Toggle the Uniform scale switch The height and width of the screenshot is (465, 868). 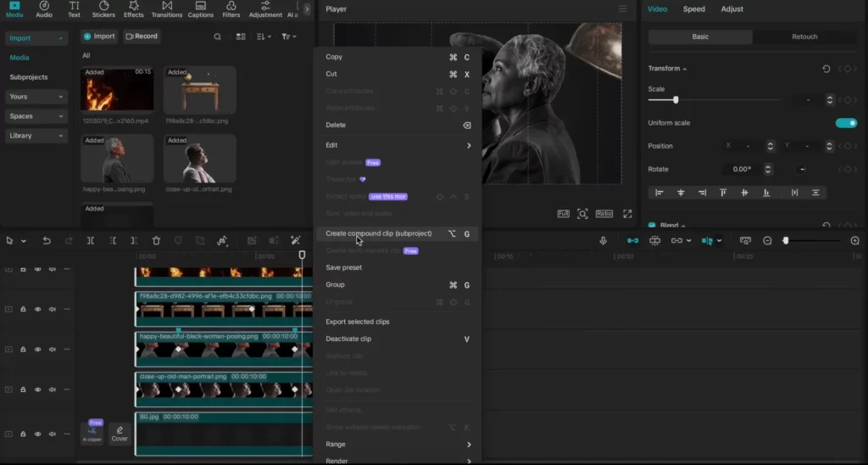click(x=846, y=123)
